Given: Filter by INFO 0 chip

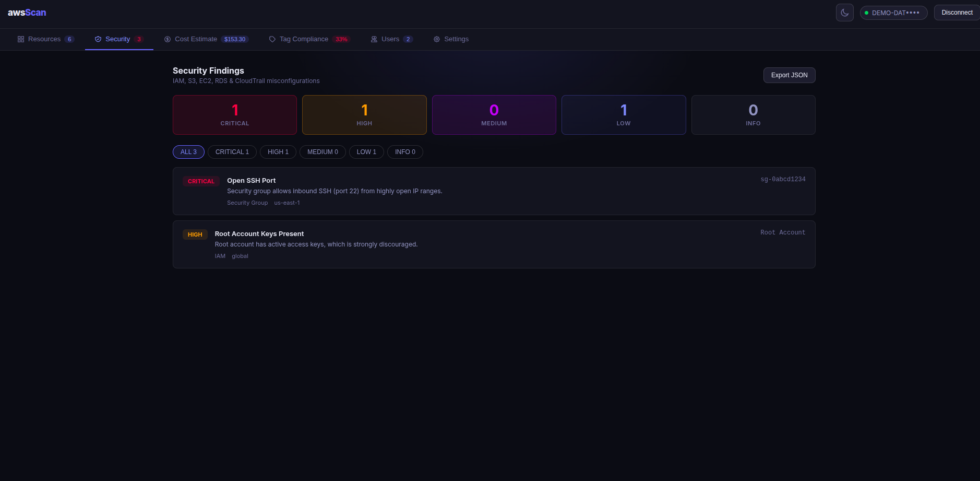Looking at the screenshot, I should click(x=405, y=152).
